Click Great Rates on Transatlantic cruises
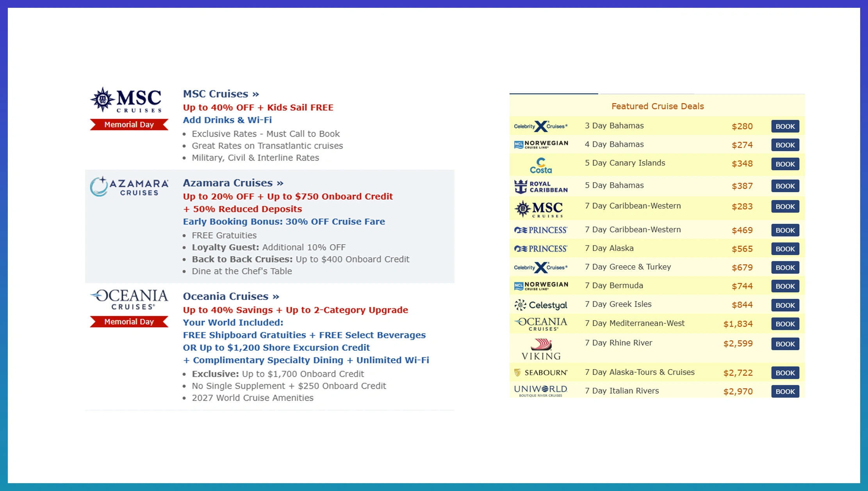This screenshot has width=868, height=491. click(267, 146)
